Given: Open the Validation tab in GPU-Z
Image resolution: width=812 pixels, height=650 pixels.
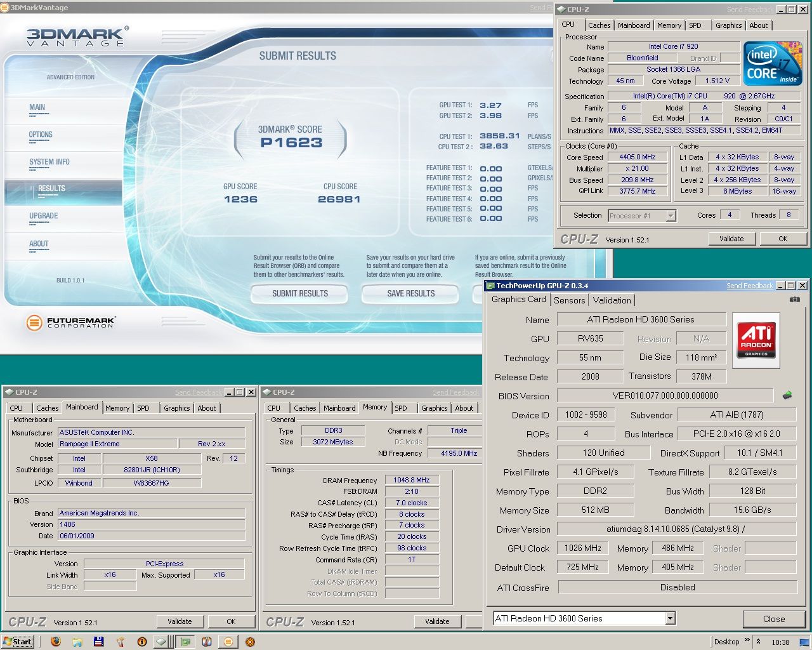Looking at the screenshot, I should pos(612,300).
